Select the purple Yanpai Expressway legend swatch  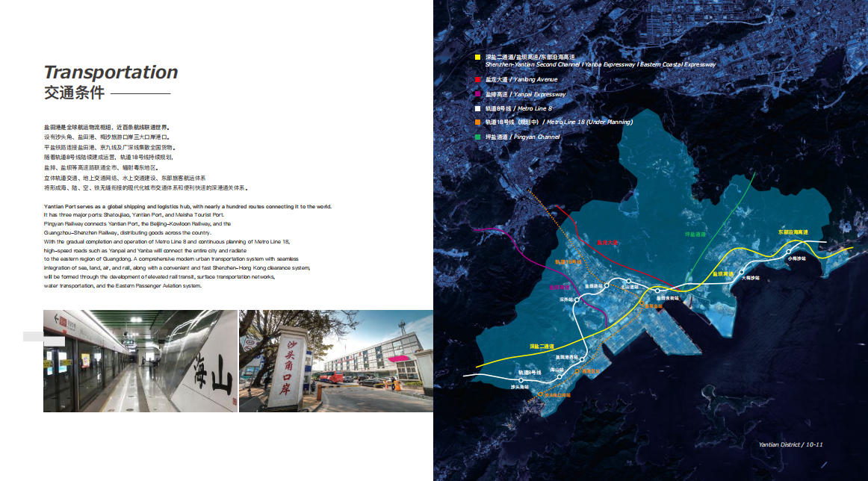tap(477, 94)
